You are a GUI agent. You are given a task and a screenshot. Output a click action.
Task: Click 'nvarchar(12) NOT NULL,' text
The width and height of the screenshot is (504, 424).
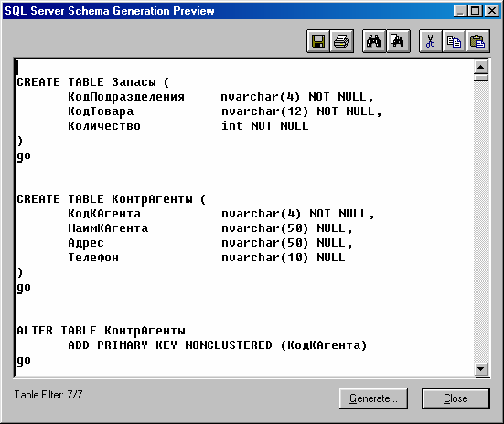[x=302, y=111]
